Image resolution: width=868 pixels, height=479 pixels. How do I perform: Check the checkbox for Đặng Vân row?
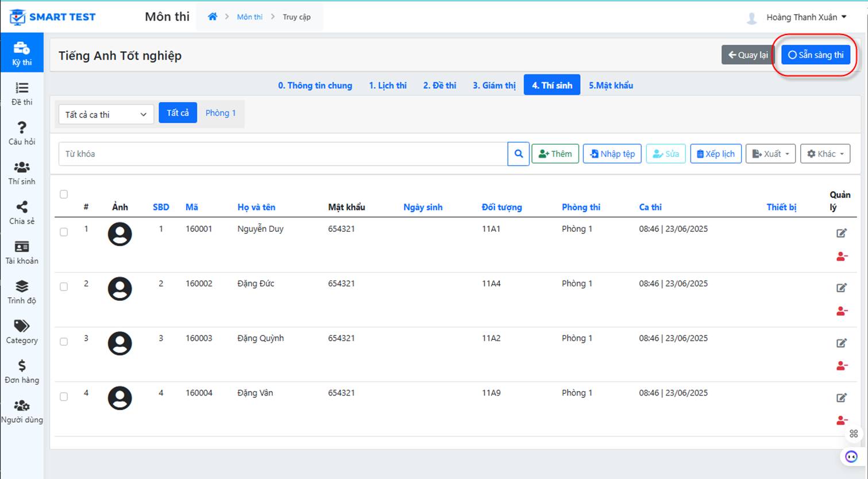(x=64, y=397)
